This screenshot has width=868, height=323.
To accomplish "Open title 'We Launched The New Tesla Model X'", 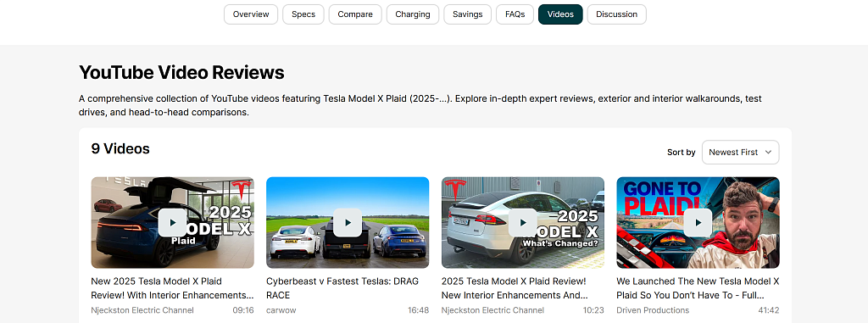I will tap(698, 288).
